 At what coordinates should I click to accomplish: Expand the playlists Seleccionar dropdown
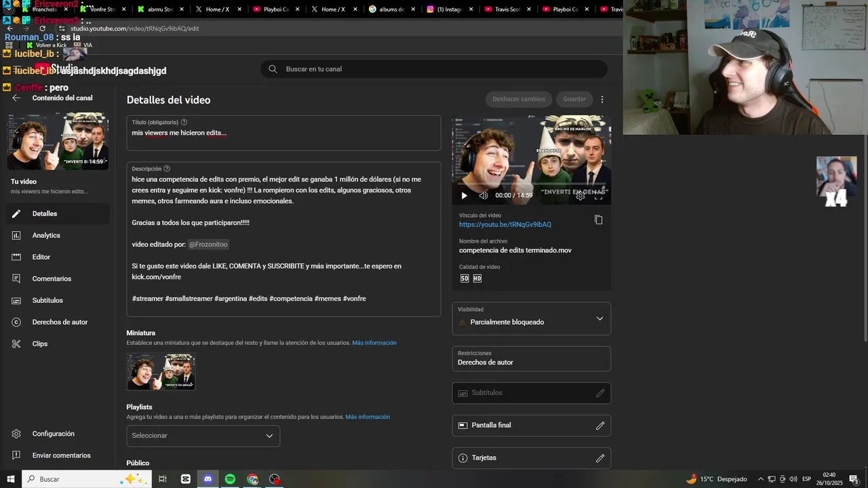[203, 436]
